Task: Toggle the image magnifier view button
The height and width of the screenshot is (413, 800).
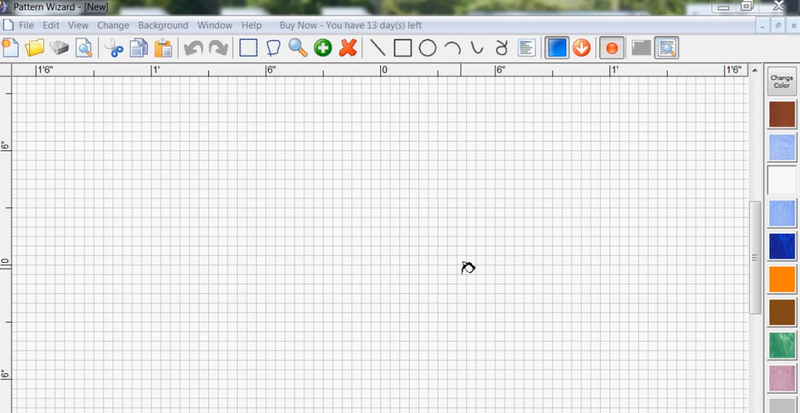Action: tap(666, 48)
